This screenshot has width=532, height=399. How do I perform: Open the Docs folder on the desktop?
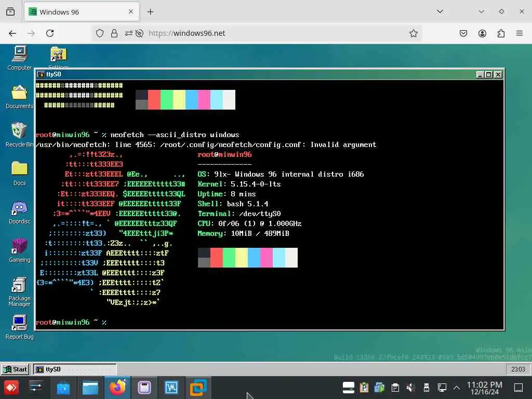19,174
